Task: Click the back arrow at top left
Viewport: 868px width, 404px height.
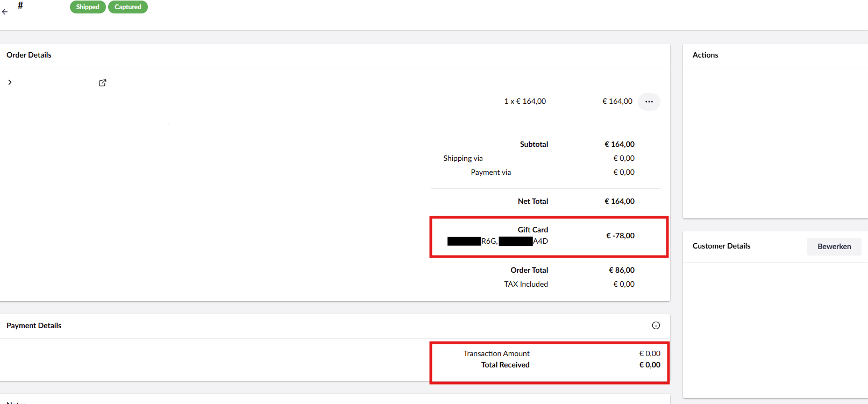Action: 5,11
